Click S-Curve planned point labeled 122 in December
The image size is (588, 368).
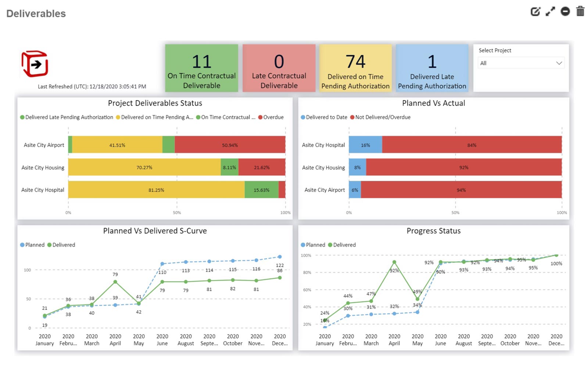pos(280,257)
